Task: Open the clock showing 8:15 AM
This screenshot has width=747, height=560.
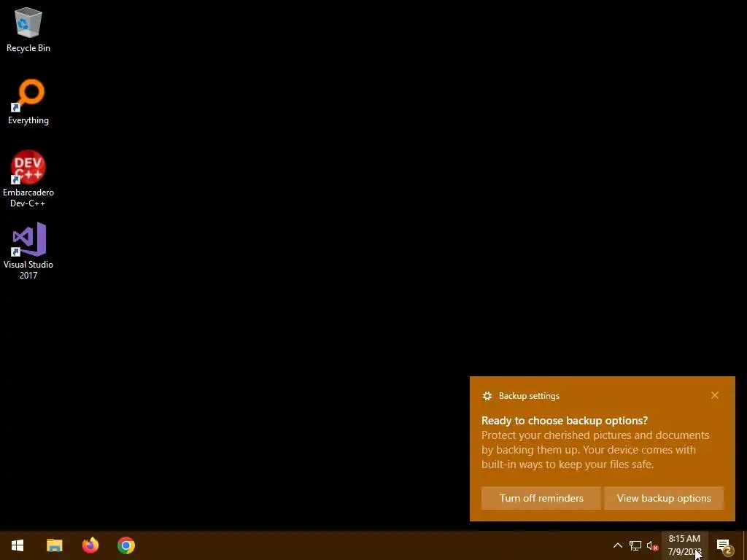Action: (x=684, y=545)
